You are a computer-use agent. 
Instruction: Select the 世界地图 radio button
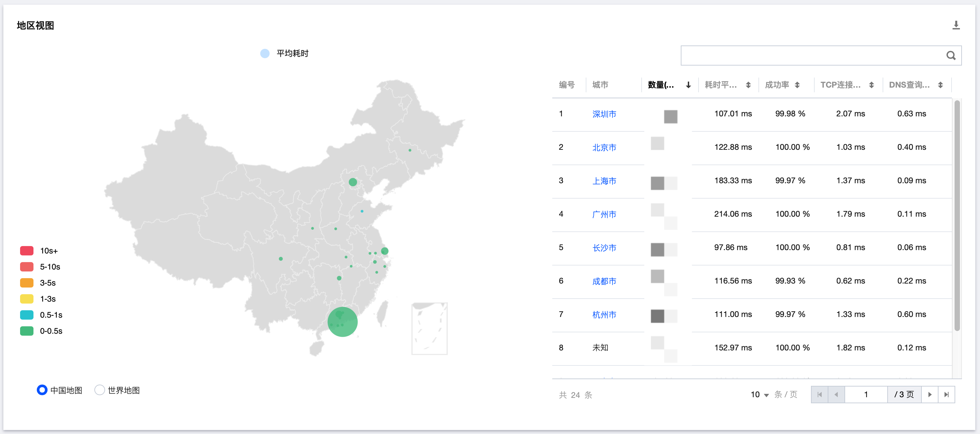(100, 390)
